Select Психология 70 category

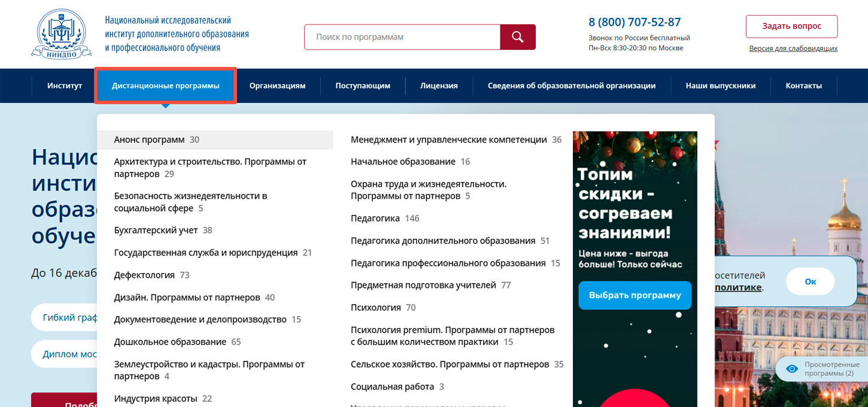point(383,308)
